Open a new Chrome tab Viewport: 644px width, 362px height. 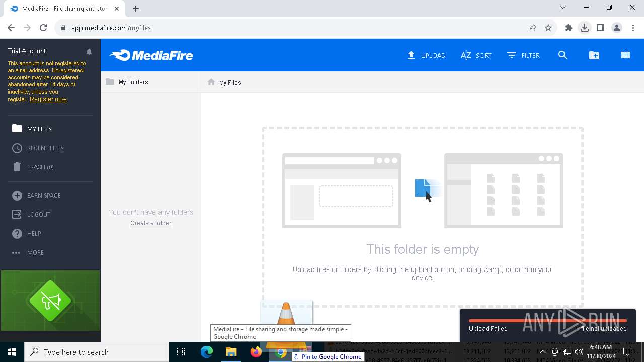coord(136,8)
